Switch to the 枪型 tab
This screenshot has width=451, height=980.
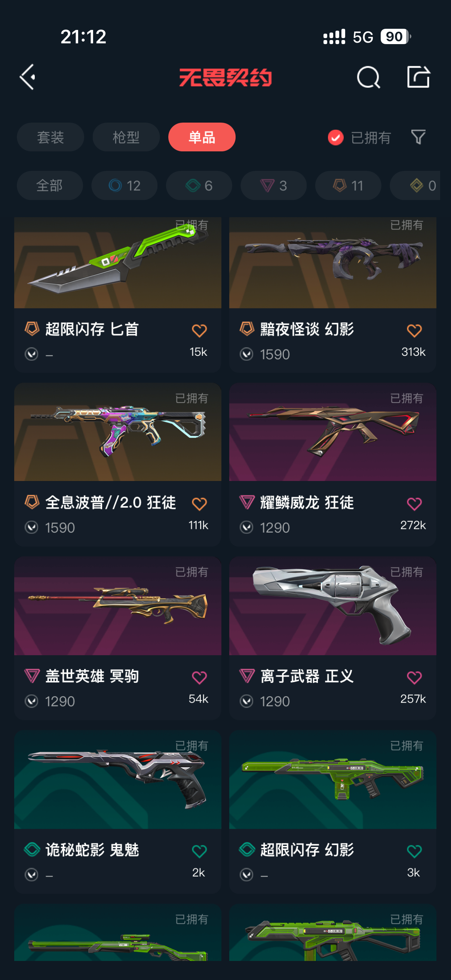pos(126,137)
